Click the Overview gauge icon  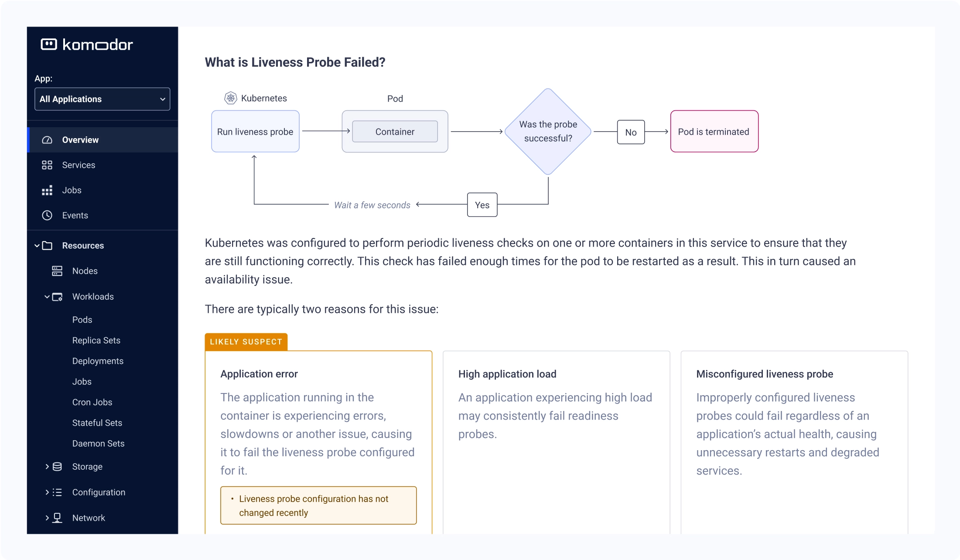pyautogui.click(x=47, y=140)
